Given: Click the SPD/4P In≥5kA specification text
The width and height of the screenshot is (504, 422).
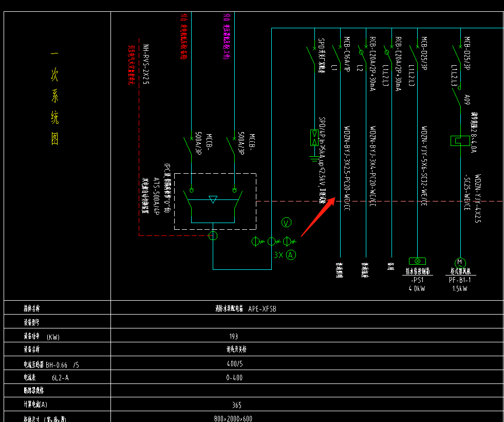Looking at the screenshot, I should [322, 160].
